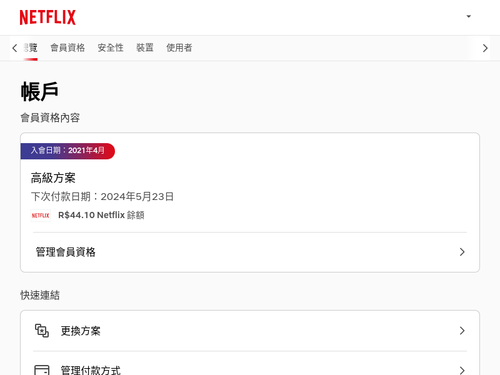Click the credit card icon for 管理付款方式
Image resolution: width=500 pixels, height=375 pixels.
[42, 370]
